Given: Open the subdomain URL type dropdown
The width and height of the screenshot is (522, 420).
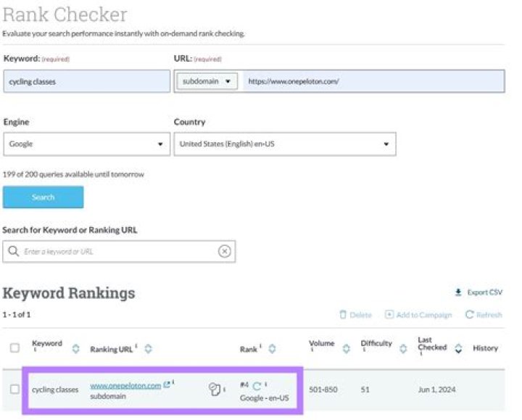Looking at the screenshot, I should point(207,81).
